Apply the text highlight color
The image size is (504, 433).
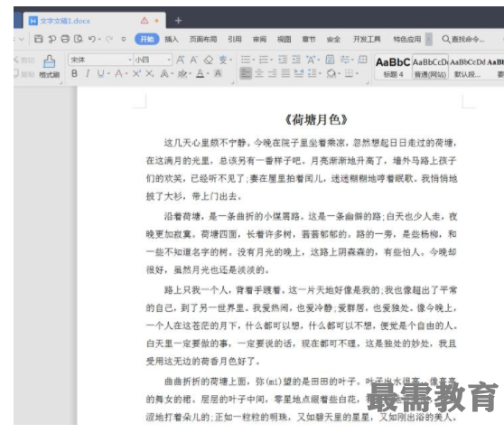click(182, 73)
